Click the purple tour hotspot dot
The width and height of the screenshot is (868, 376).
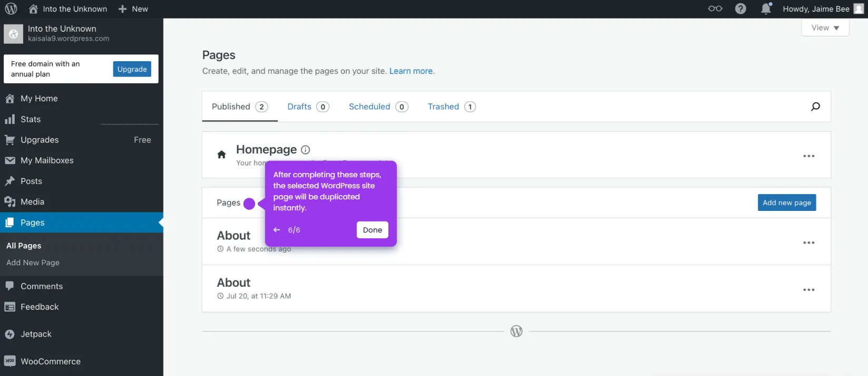pos(249,204)
